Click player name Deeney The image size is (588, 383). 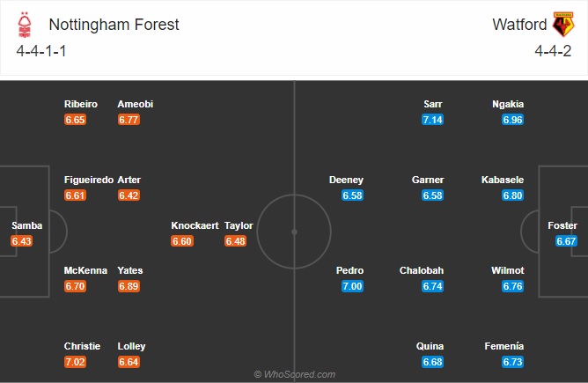[x=346, y=180]
